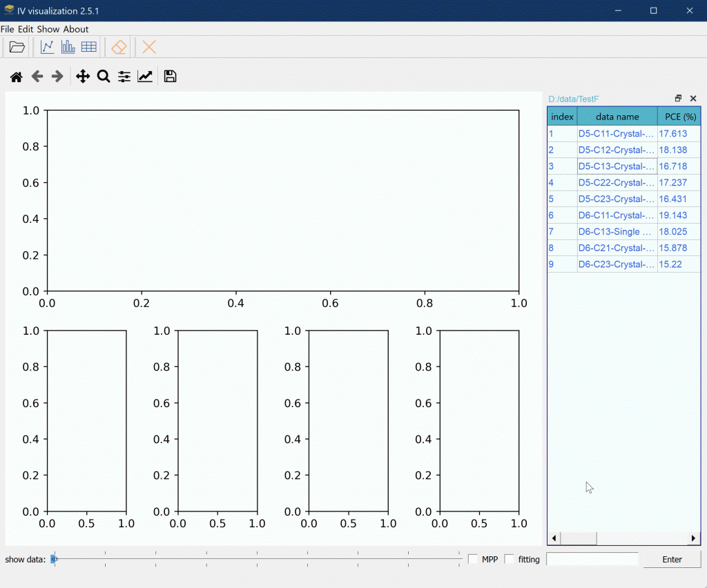Save the figure with floppy icon
The image size is (707, 588).
coord(170,77)
